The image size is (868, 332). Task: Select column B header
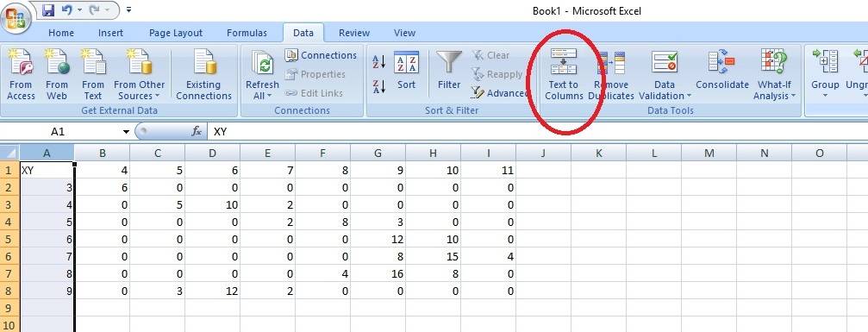click(102, 153)
